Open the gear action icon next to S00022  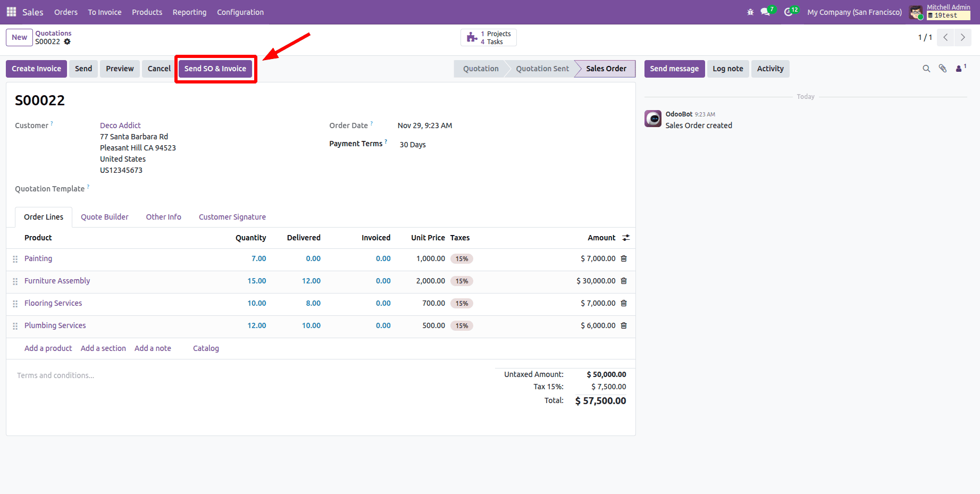[68, 41]
